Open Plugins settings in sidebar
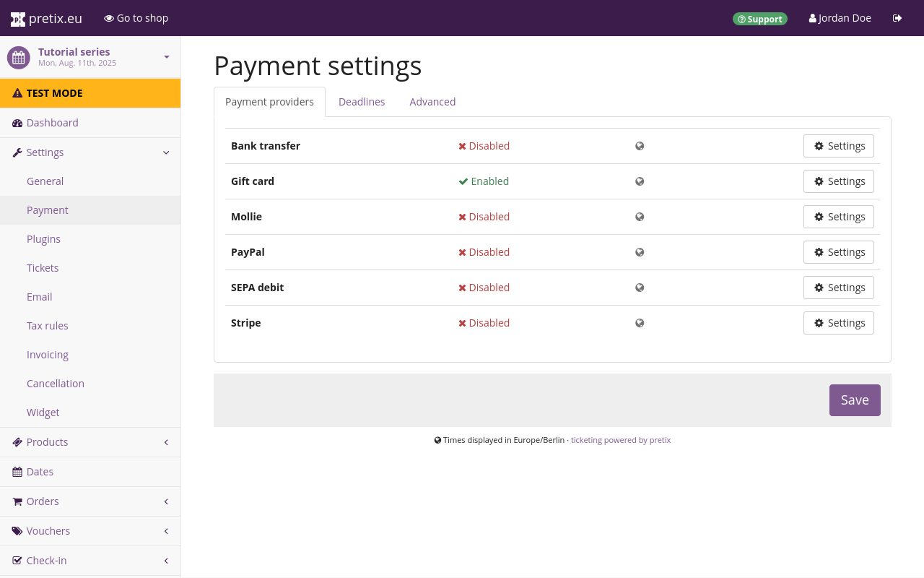This screenshot has width=924, height=578. click(90, 239)
